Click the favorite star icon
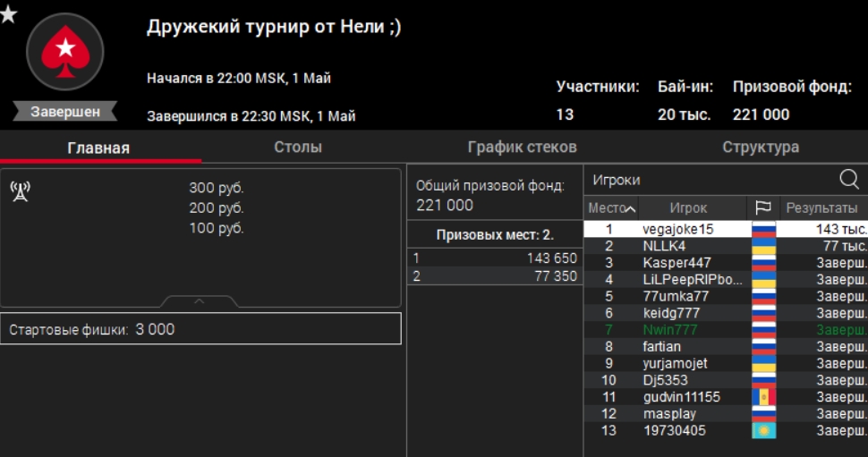This screenshot has width=868, height=457. pyautogui.click(x=8, y=13)
